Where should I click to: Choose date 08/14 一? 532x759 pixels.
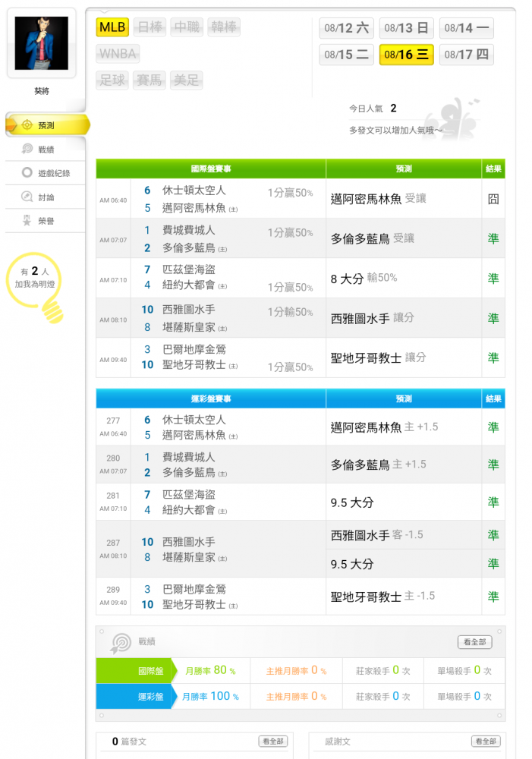466,28
